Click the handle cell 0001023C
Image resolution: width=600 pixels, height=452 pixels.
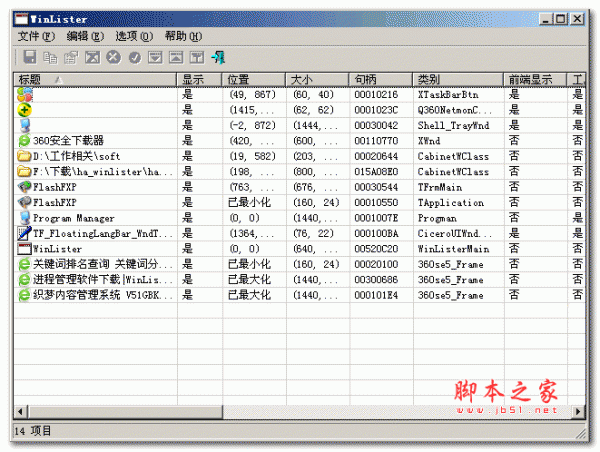(x=376, y=110)
